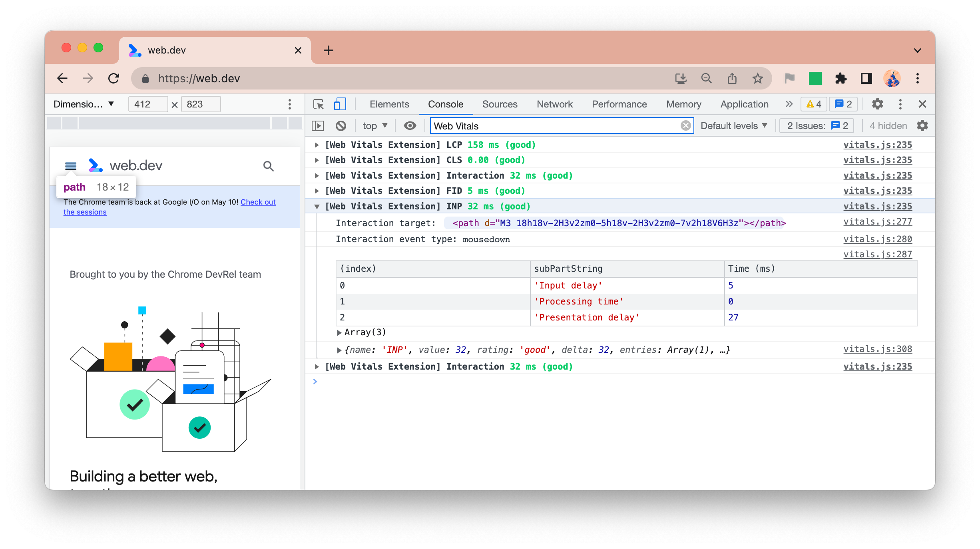The height and width of the screenshot is (549, 980).
Task: Expand the bottom Interaction 32 ms row
Action: pos(317,367)
